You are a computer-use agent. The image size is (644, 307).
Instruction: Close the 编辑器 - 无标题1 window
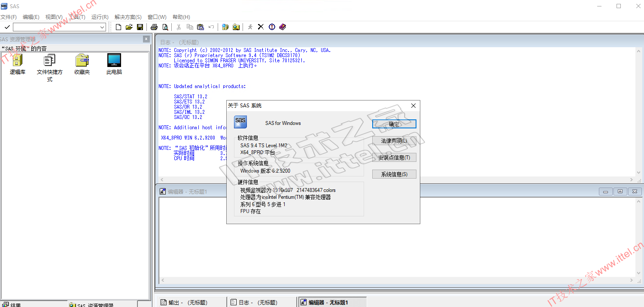[635, 191]
